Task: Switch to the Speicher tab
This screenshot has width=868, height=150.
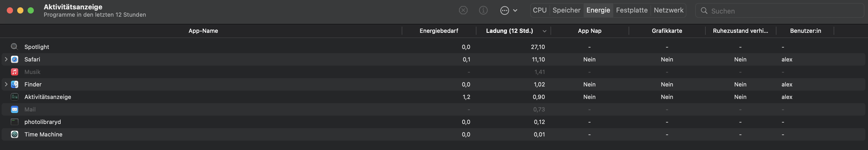Action: tap(566, 10)
